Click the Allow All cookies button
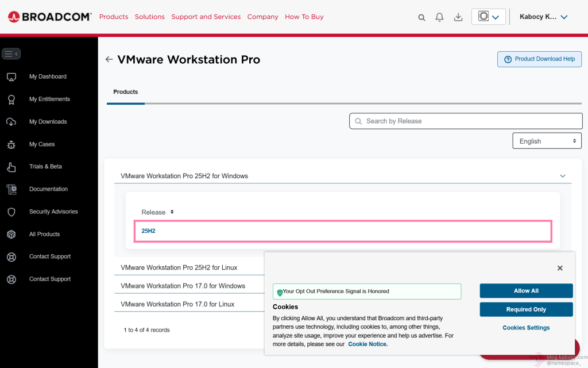Viewport: 588px width, 368px height. point(526,291)
